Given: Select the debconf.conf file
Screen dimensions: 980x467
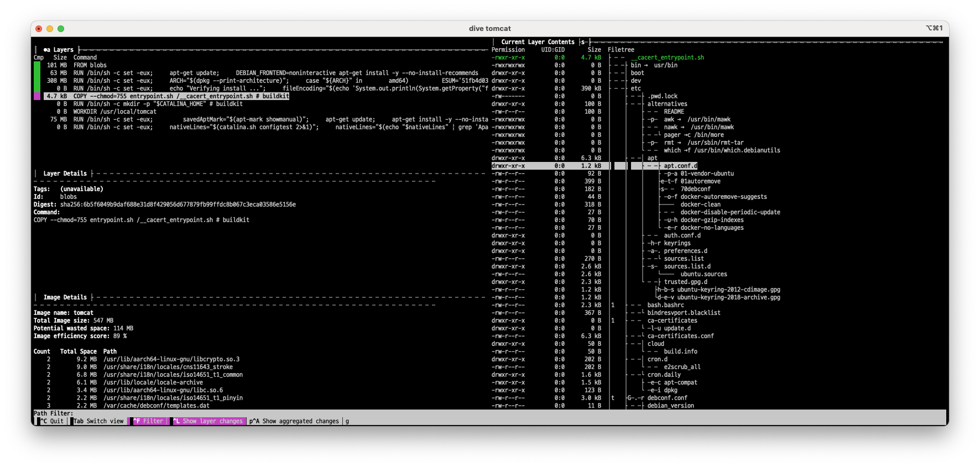Looking at the screenshot, I should tap(668, 398).
